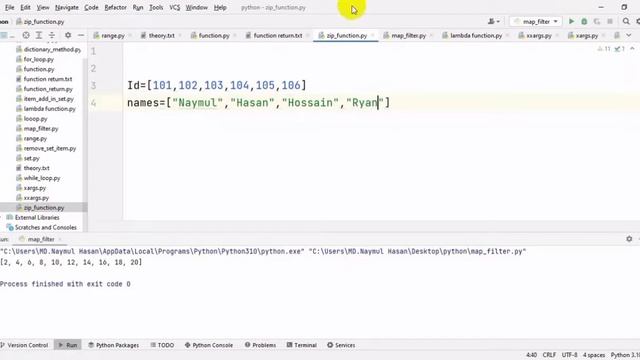Click the inspection warnings indicator in editor
Image resolution: width=640 pixels, height=360 pixels.
611,49
